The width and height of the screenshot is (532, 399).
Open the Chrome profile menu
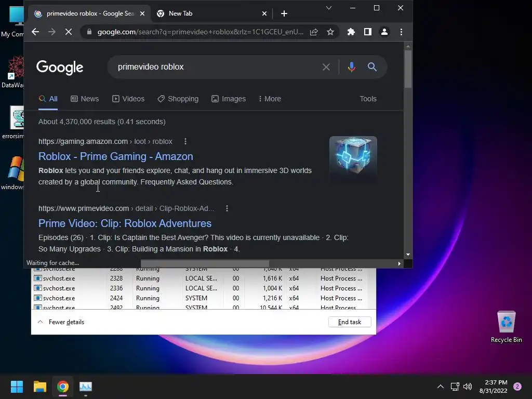click(x=384, y=32)
